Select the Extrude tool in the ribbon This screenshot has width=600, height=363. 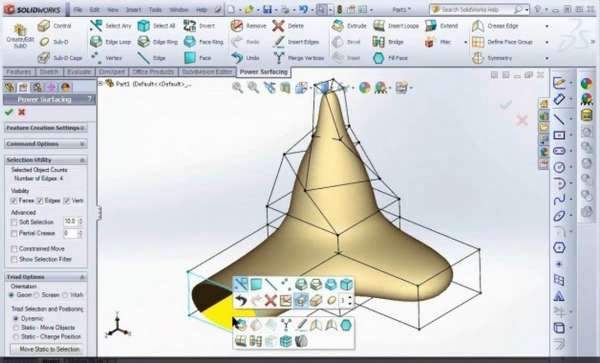(x=349, y=26)
